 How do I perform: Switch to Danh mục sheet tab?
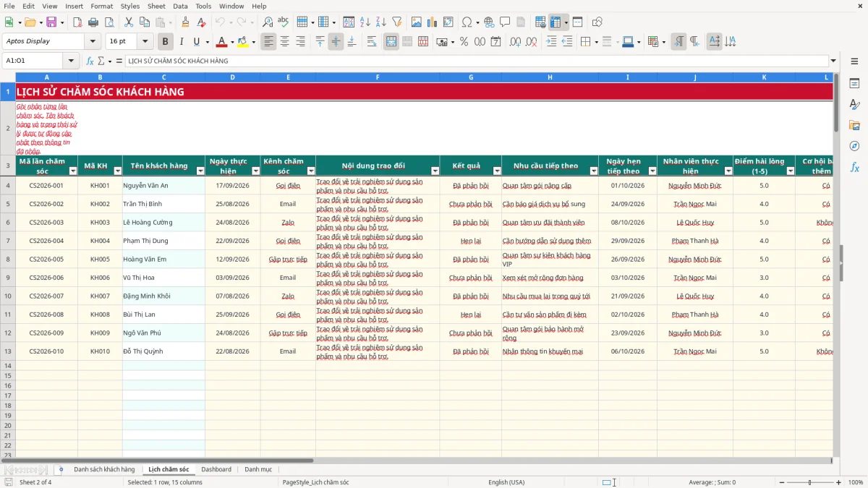[x=258, y=470]
